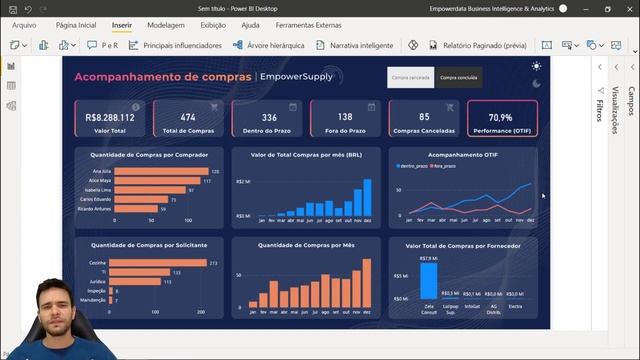Viewport: 640px width, 360px height.
Task: Expand the More visuals dropdown arrow
Action: [x=73, y=46]
